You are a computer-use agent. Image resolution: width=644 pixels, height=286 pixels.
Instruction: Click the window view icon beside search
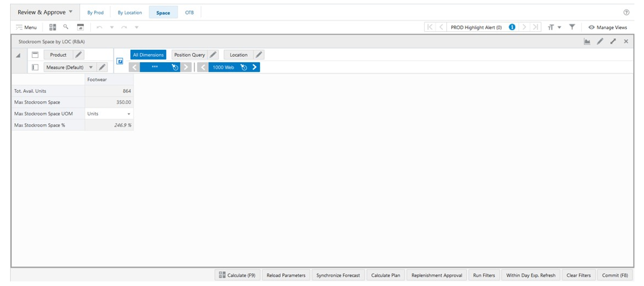(x=80, y=27)
